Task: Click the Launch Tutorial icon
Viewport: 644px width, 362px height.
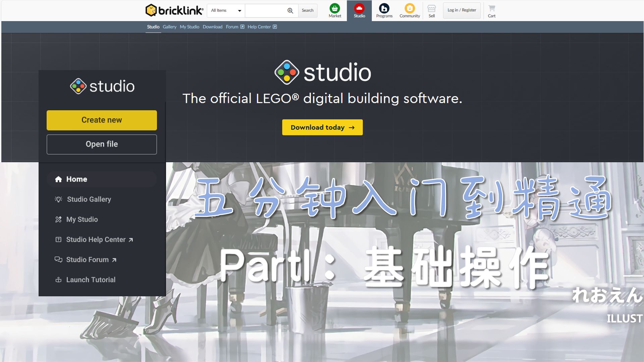Action: tap(58, 280)
